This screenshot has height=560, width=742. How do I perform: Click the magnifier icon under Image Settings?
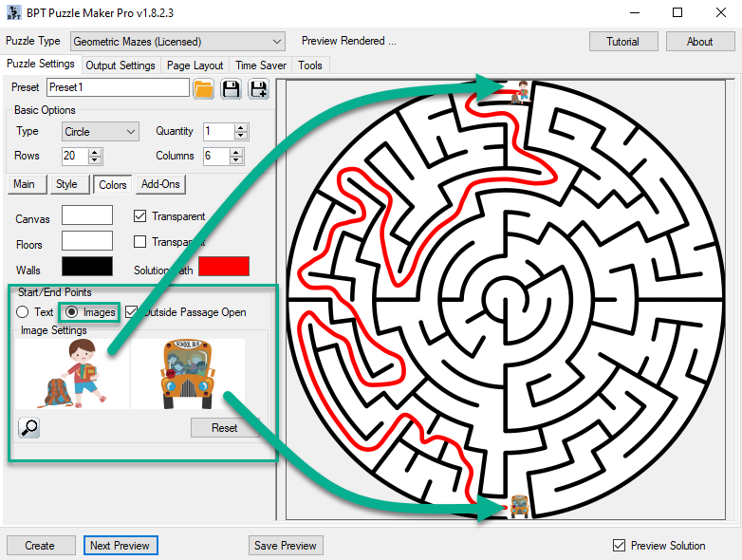click(28, 428)
